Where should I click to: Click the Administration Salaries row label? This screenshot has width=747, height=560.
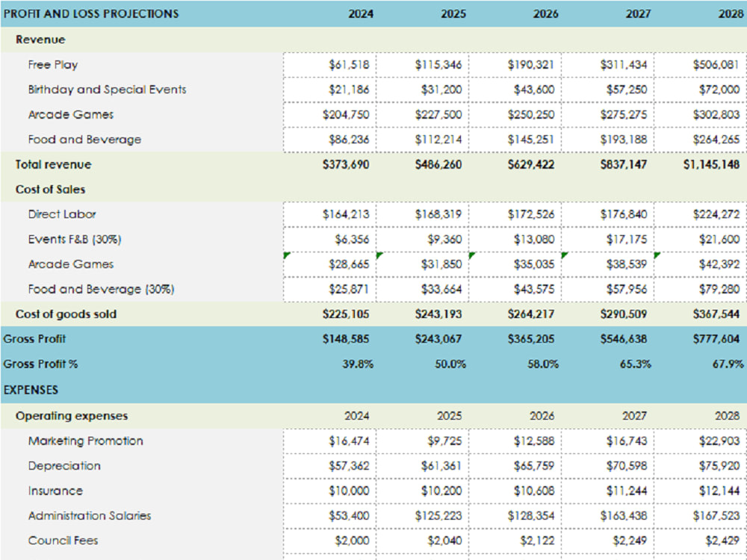(x=89, y=515)
